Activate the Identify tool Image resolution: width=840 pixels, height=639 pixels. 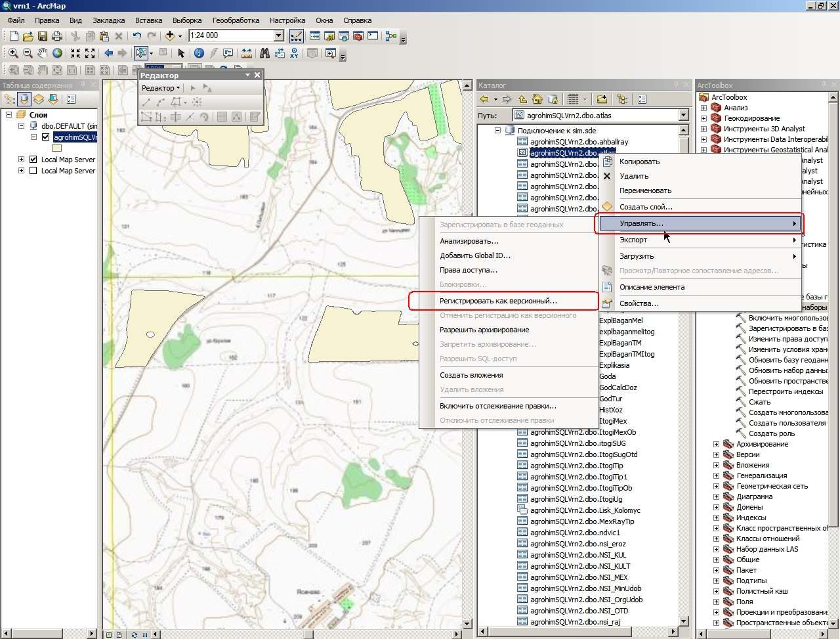tap(199, 53)
